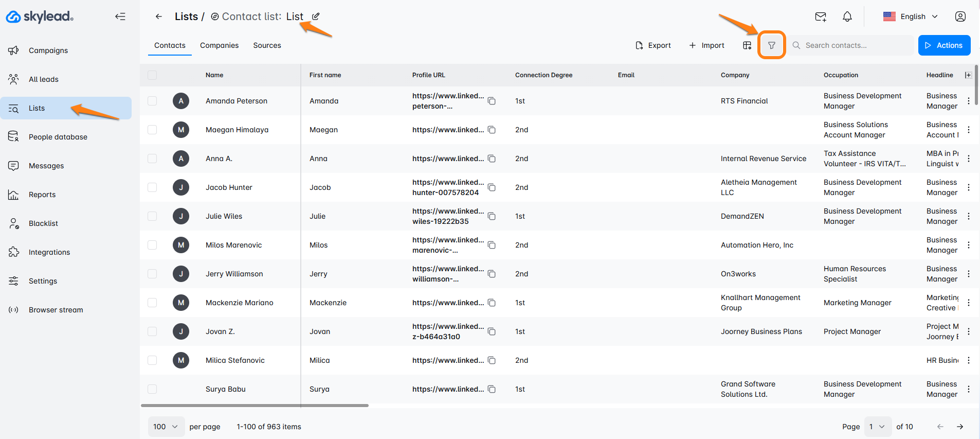
Task: Copy Milos Marenovic's profile URL
Action: tap(492, 245)
